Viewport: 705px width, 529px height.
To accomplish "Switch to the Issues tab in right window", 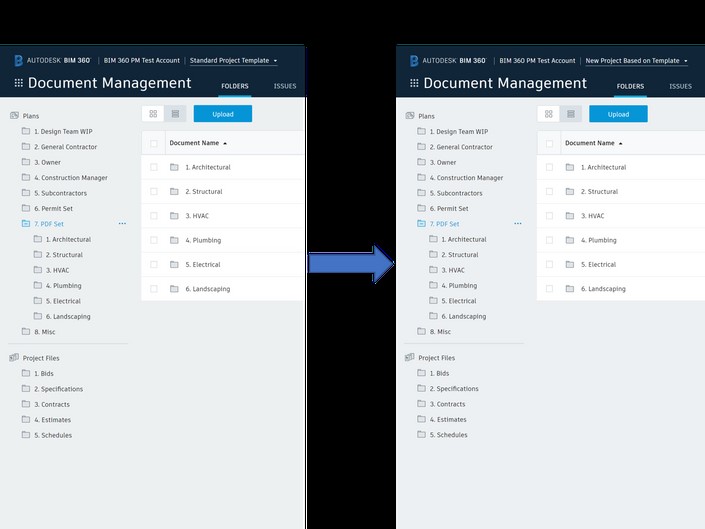I will (680, 86).
